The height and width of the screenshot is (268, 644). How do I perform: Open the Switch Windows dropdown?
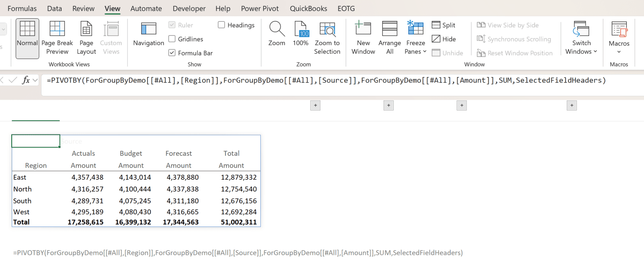581,37
